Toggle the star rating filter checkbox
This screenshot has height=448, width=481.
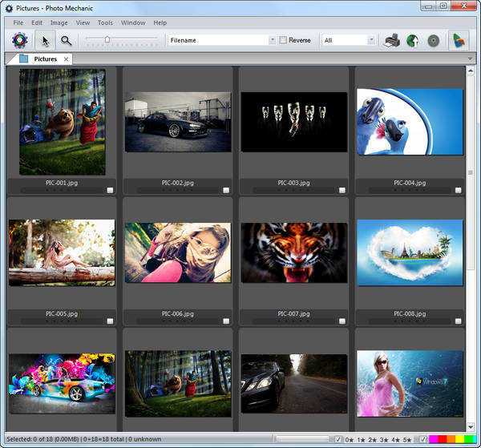338,439
